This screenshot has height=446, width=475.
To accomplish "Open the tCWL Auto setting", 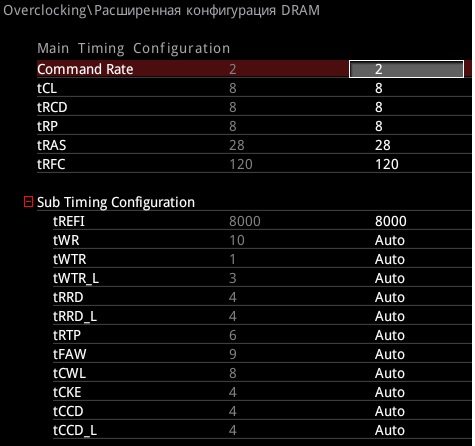I will [x=390, y=373].
